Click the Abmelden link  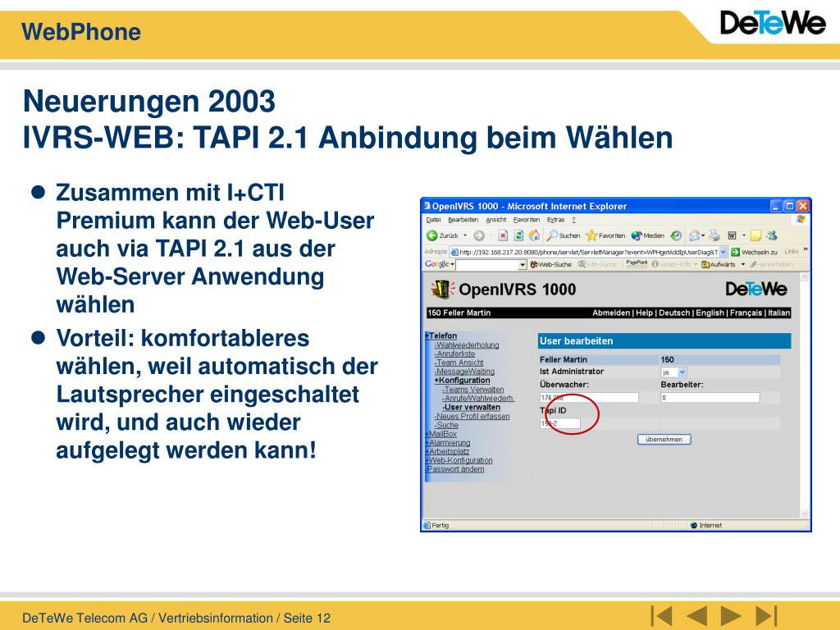click(x=611, y=313)
